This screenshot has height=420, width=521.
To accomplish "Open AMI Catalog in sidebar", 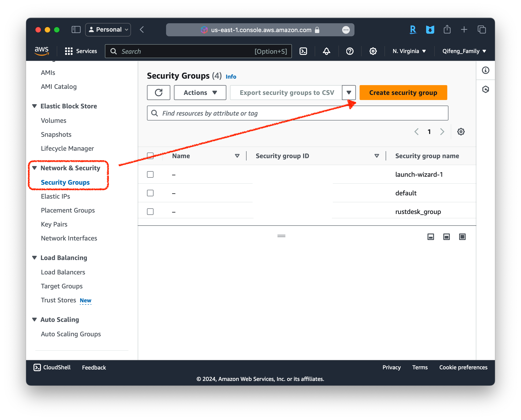I will pyautogui.click(x=59, y=87).
